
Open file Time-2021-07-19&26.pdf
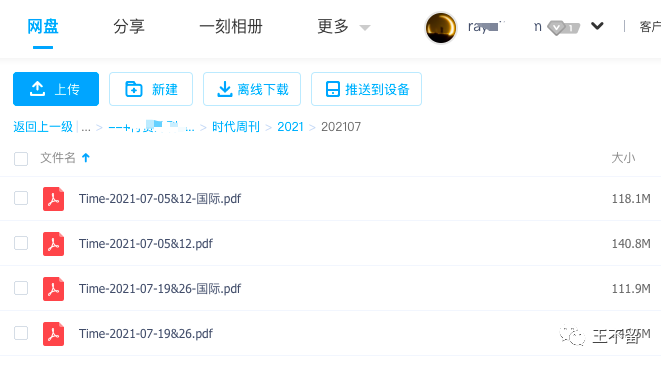146,334
